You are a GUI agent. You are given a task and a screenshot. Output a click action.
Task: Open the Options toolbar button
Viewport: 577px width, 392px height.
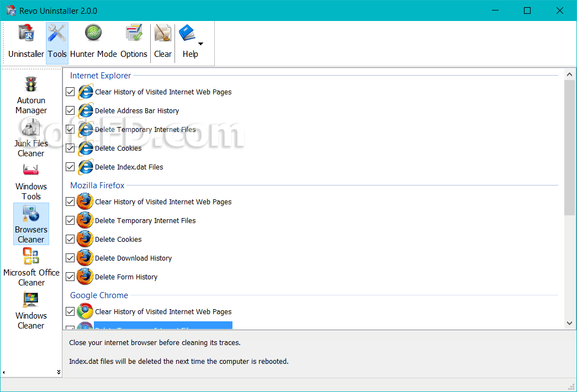(x=134, y=43)
